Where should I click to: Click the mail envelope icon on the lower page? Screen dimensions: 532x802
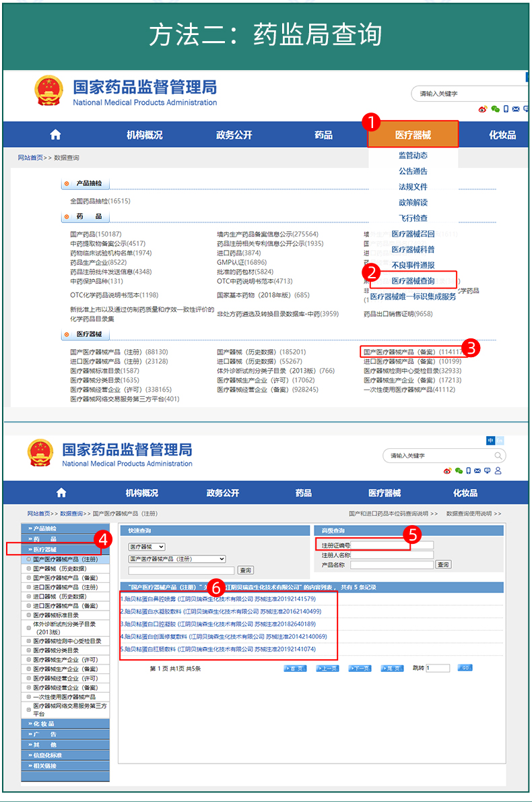click(477, 470)
